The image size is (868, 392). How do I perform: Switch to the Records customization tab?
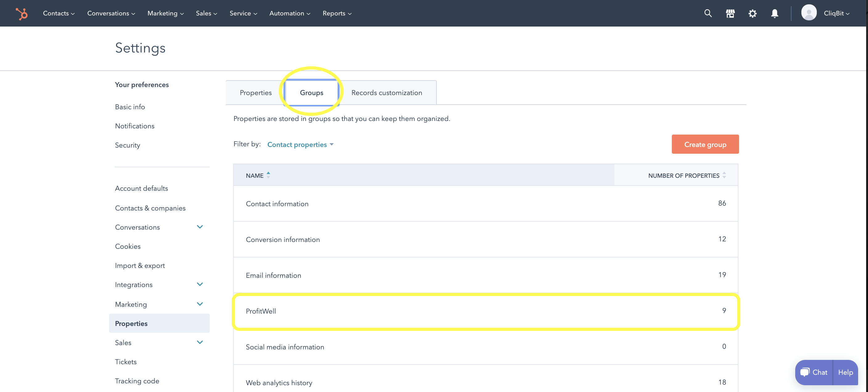[386, 93]
